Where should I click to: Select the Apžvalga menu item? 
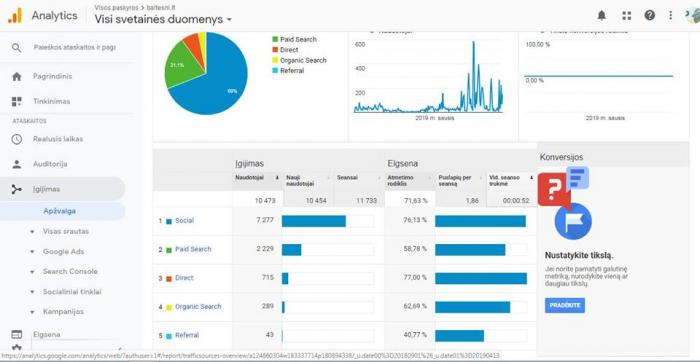click(59, 211)
